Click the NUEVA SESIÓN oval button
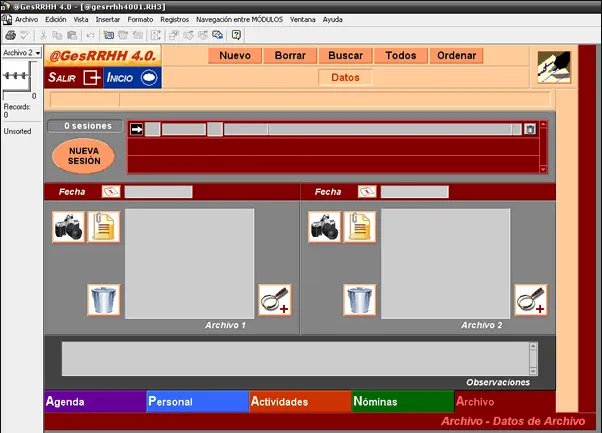This screenshot has width=602, height=433. (x=84, y=156)
